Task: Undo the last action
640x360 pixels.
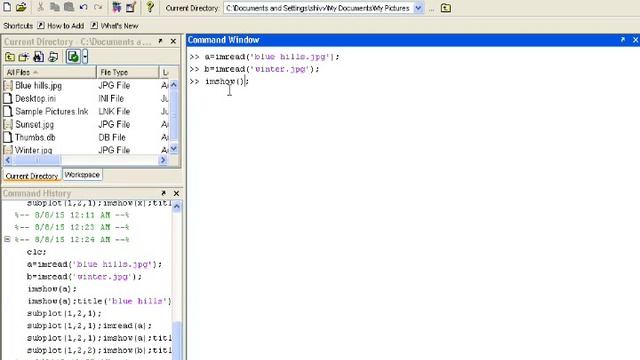Action: (x=84, y=7)
